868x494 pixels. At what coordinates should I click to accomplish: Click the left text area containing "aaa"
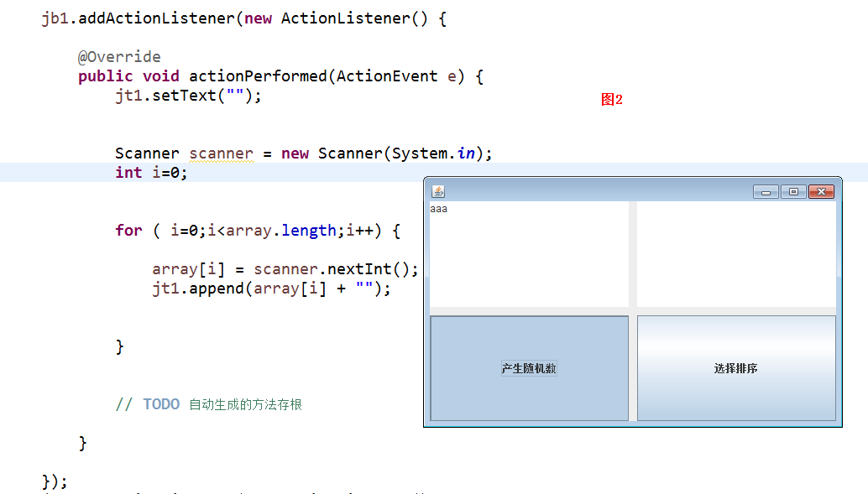[529, 254]
